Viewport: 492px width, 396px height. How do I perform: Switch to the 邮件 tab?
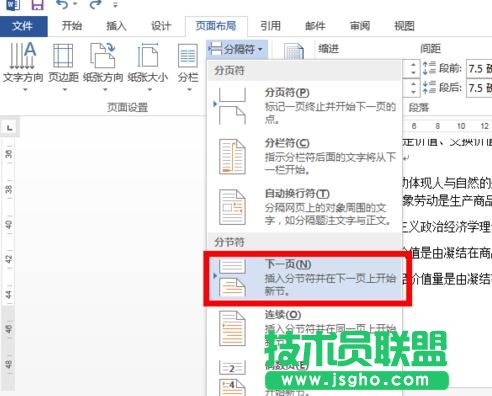[x=315, y=26]
